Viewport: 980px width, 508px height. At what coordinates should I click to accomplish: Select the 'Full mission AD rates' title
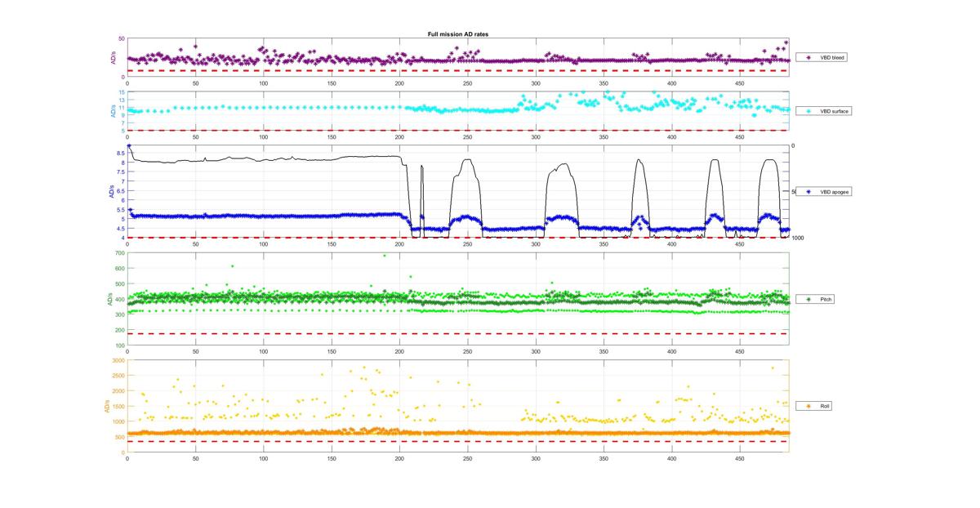[458, 34]
